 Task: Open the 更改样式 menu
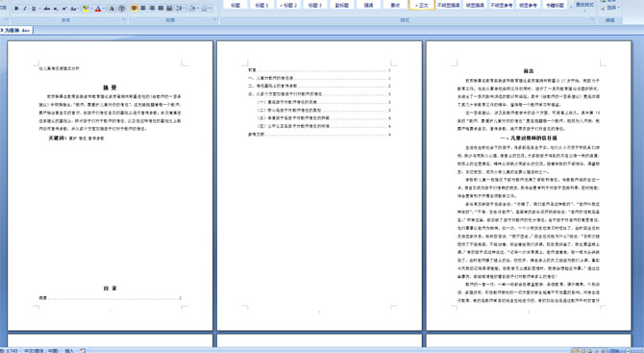(x=584, y=6)
